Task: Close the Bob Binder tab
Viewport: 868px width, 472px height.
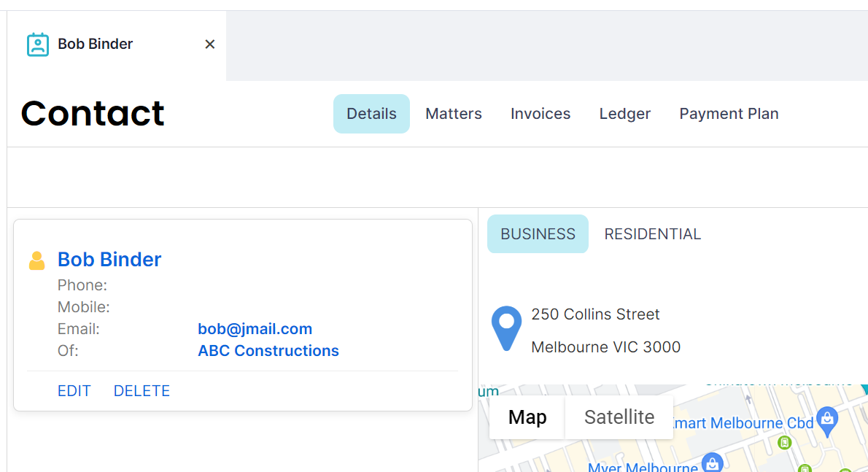Action: [x=210, y=45]
